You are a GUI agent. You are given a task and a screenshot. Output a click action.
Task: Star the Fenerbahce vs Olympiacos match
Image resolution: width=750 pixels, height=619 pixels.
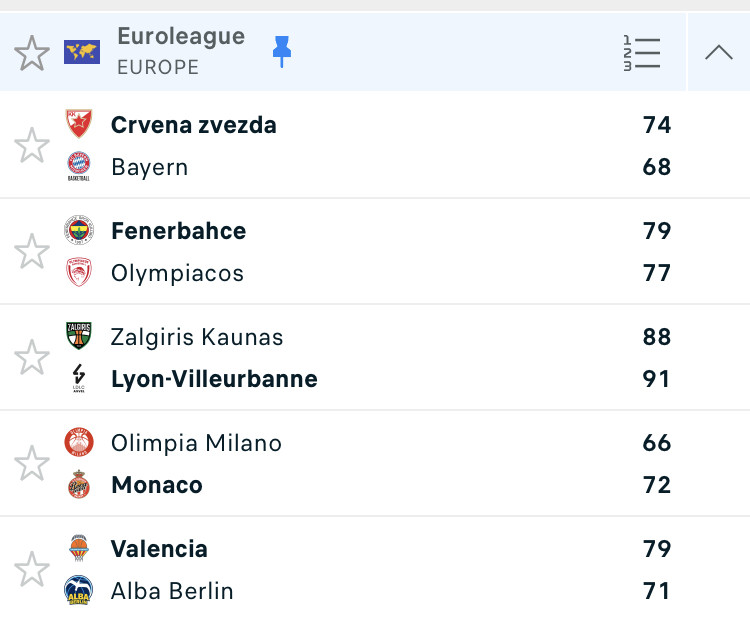click(32, 252)
